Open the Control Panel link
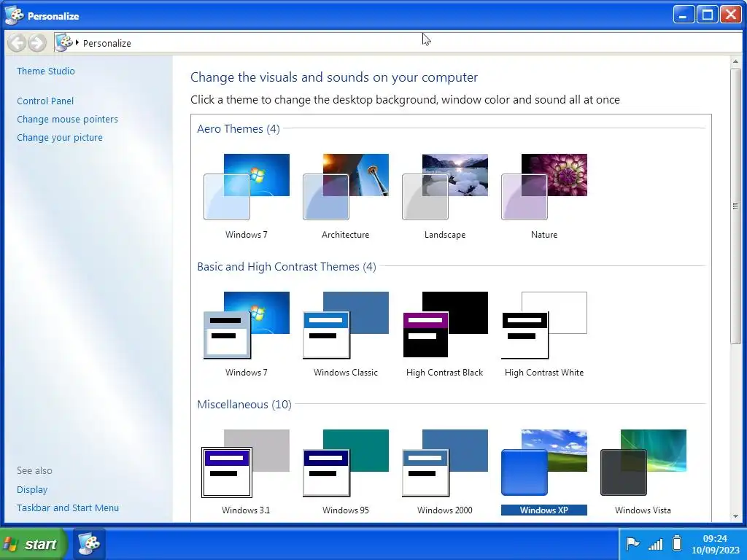This screenshot has width=747, height=560. click(45, 101)
